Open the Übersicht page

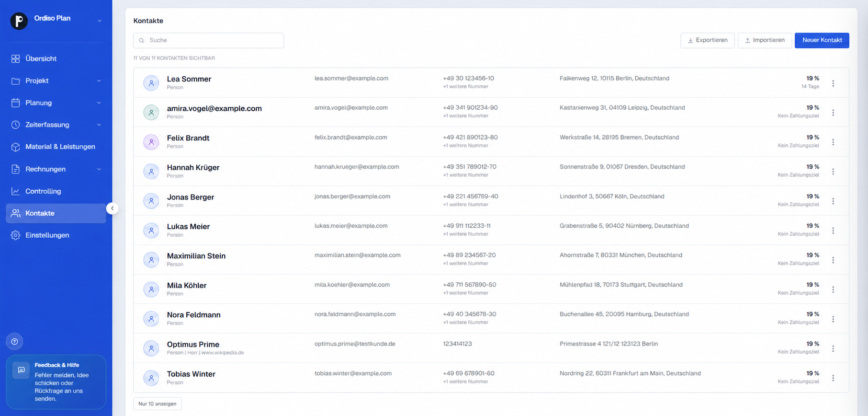tap(56, 58)
